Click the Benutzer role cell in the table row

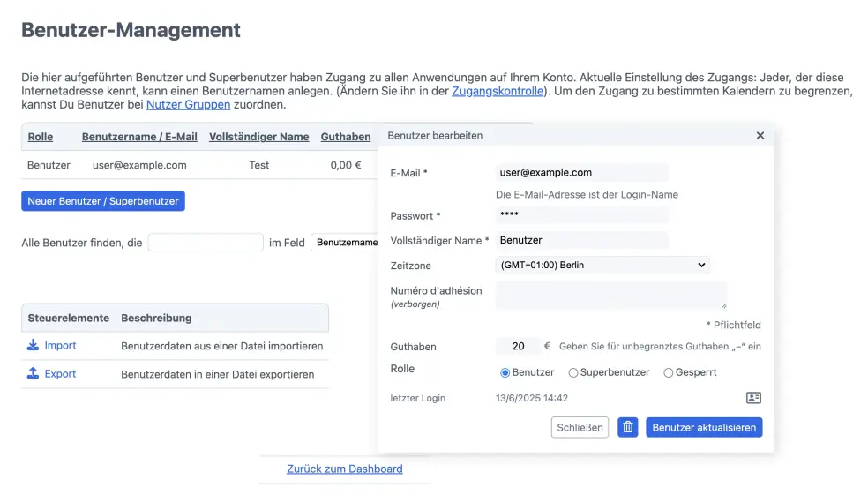(49, 165)
